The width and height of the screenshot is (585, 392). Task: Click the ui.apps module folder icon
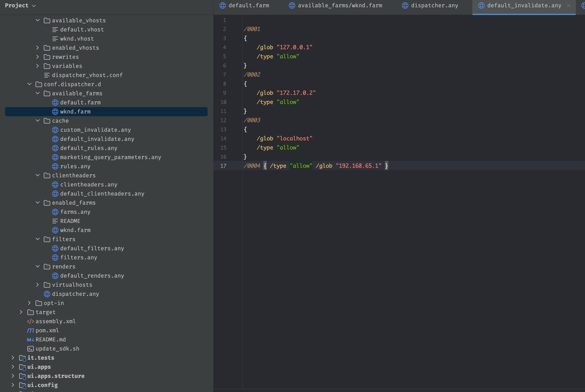pos(22,367)
